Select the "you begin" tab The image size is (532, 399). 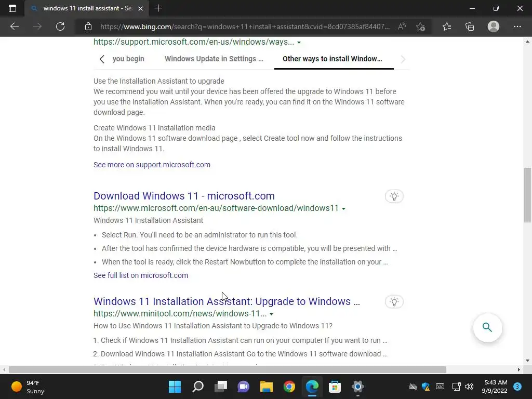(128, 59)
